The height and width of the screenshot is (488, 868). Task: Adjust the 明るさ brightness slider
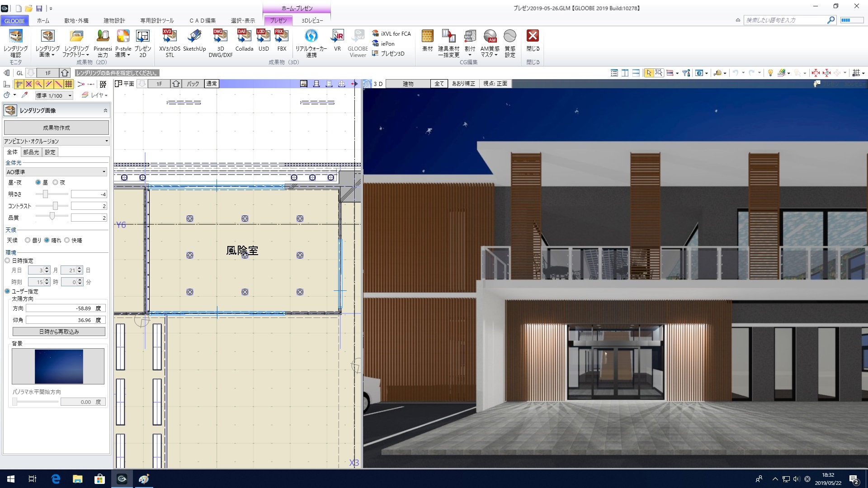45,194
